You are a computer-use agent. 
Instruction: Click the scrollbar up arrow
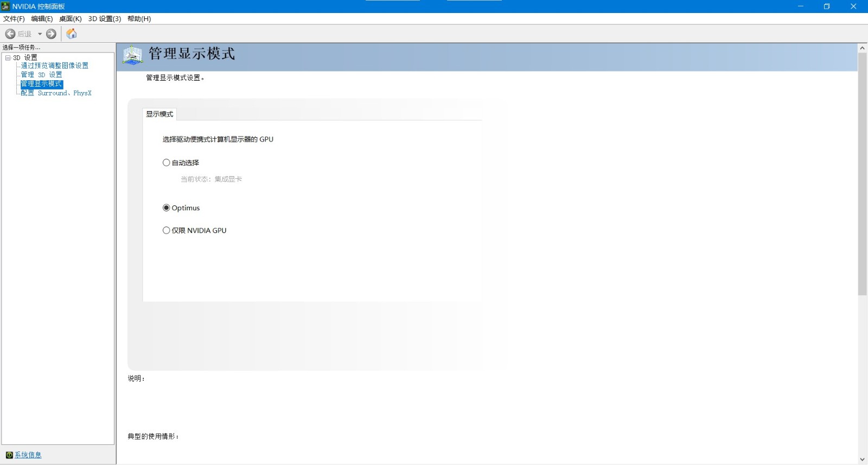pyautogui.click(x=863, y=48)
